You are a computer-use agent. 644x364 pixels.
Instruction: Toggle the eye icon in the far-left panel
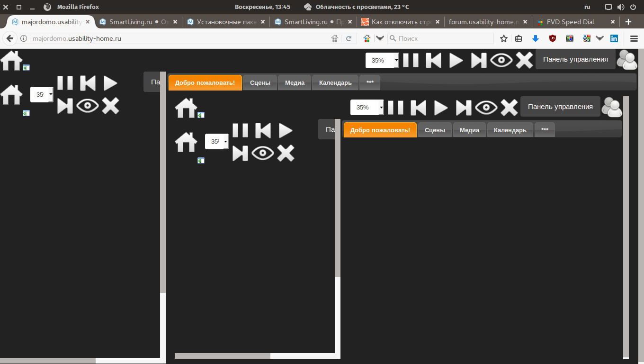[88, 106]
